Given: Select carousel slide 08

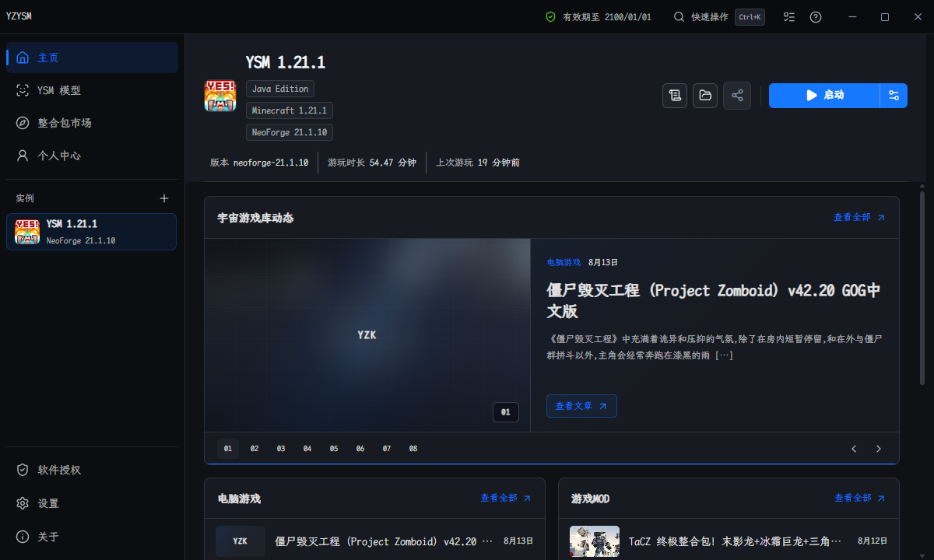Looking at the screenshot, I should click(413, 449).
